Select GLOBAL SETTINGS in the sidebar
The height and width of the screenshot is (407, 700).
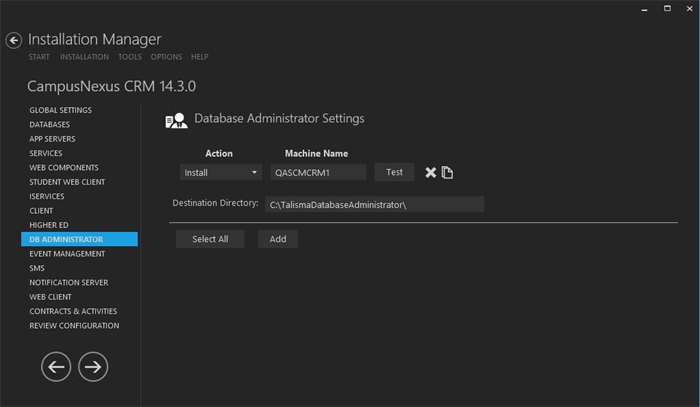coord(60,110)
